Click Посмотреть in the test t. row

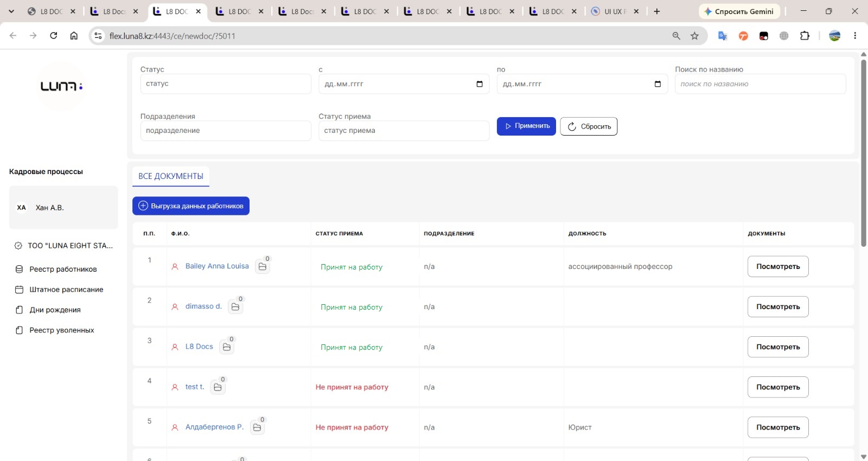click(778, 387)
